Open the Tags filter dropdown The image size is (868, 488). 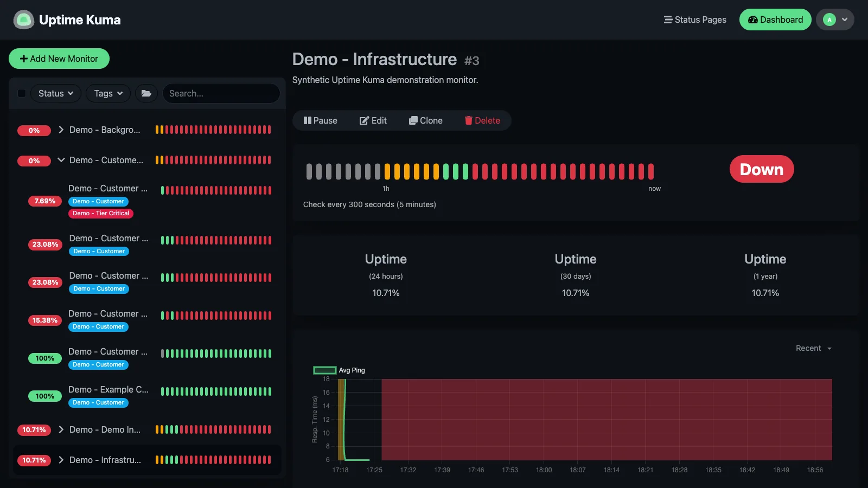click(108, 93)
